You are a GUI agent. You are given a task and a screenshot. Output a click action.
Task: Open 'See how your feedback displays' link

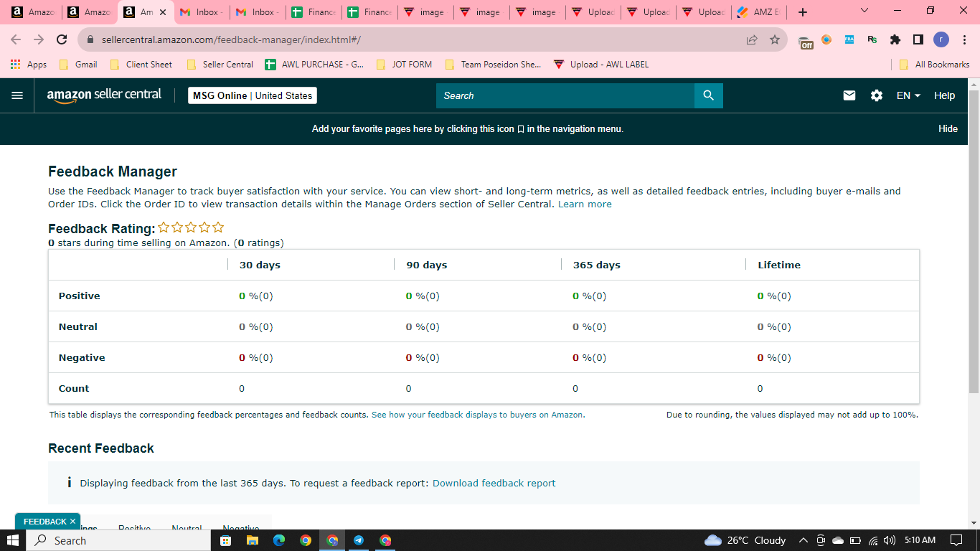tap(477, 415)
